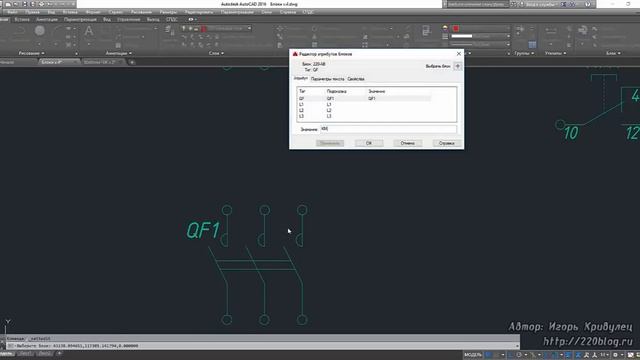Switch to Атрибут tab in dialog
The width and height of the screenshot is (640, 360).
[x=301, y=78]
